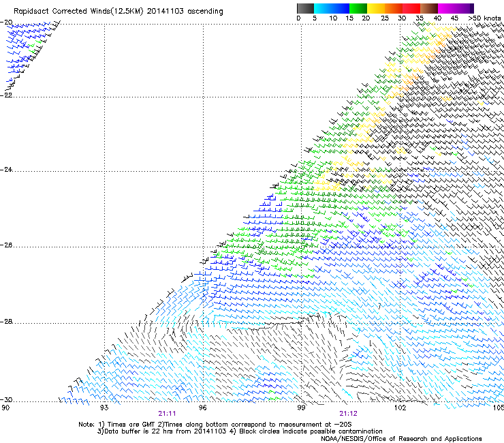Click the '90' longitude axis label

pos(5,408)
